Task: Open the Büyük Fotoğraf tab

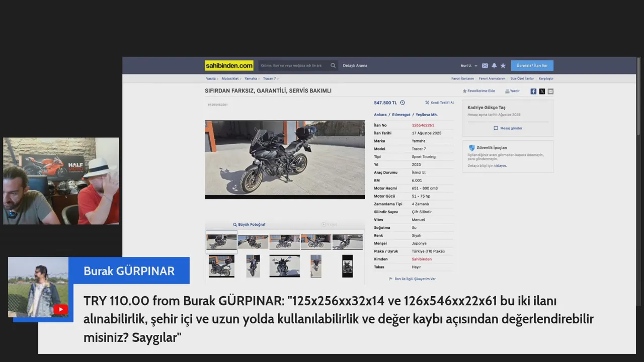Action: tap(249, 224)
